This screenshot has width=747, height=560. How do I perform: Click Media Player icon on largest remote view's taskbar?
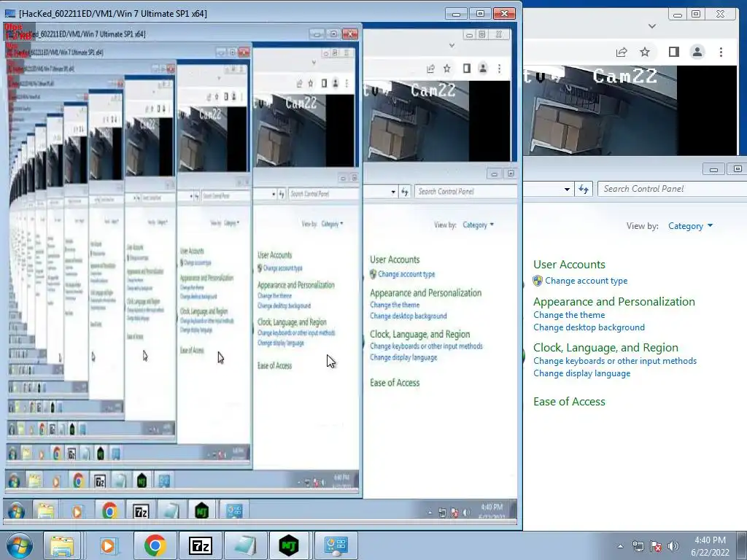pyautogui.click(x=76, y=511)
